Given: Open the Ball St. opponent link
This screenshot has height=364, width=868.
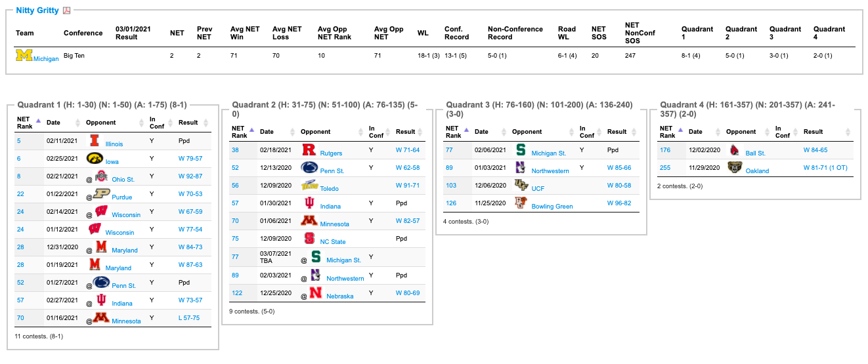Looking at the screenshot, I should point(755,153).
